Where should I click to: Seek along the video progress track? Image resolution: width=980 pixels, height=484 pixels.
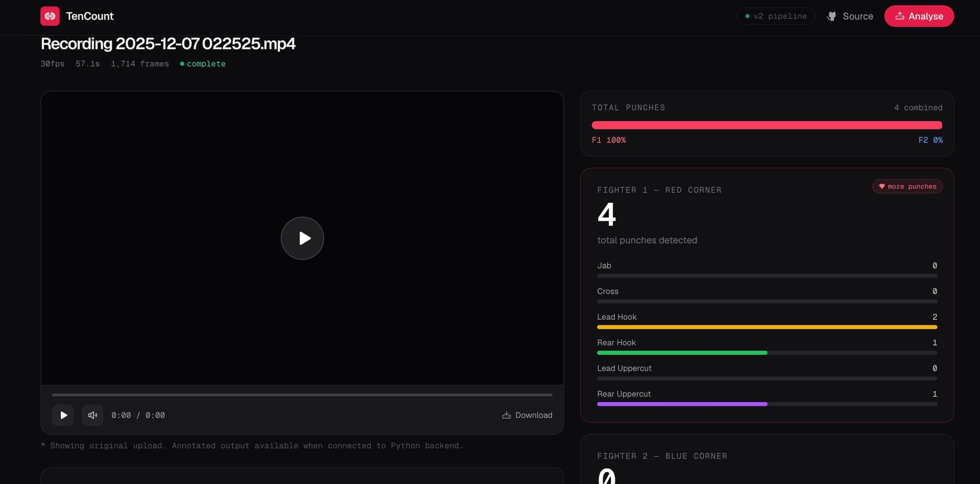(302, 395)
